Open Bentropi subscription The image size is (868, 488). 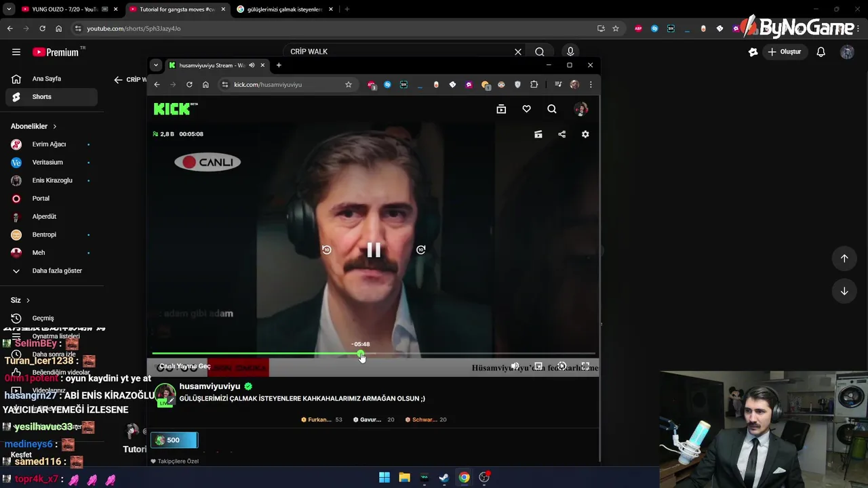52,235
